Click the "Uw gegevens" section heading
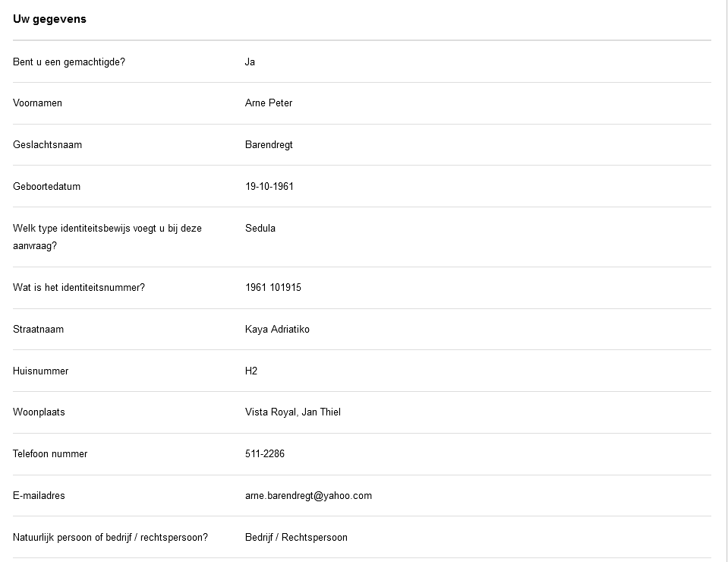The image size is (728, 562). (x=49, y=20)
